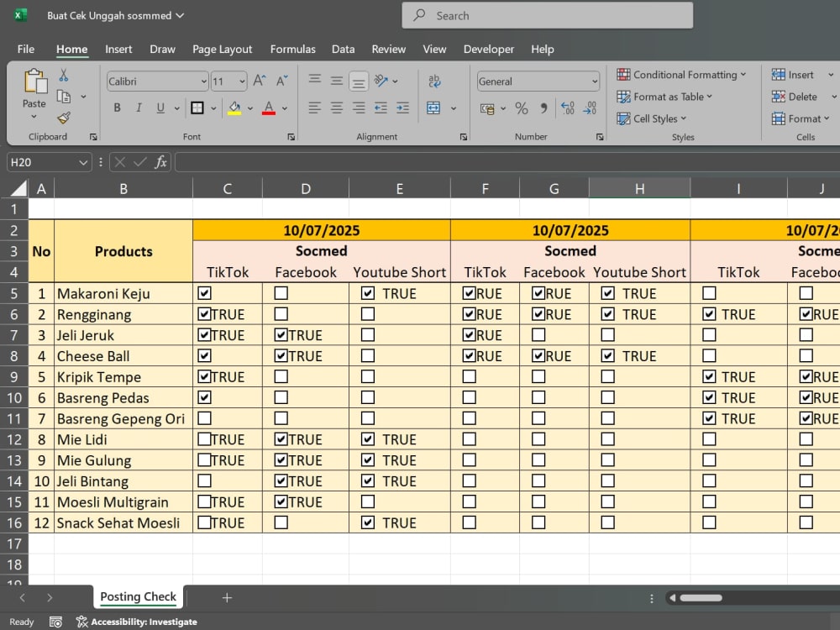The height and width of the screenshot is (630, 840).
Task: Toggle Makaroni Keju TikTok checkbox in column C
Action: point(204,293)
